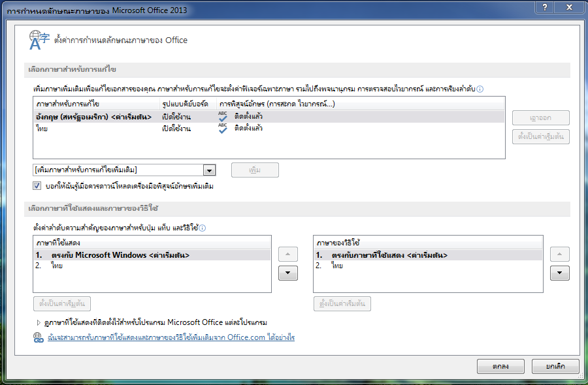This screenshot has width=588, height=385.
Task: Click keyboard layout 'เปิดใช้งาน' for English row
Action: pyautogui.click(x=176, y=117)
